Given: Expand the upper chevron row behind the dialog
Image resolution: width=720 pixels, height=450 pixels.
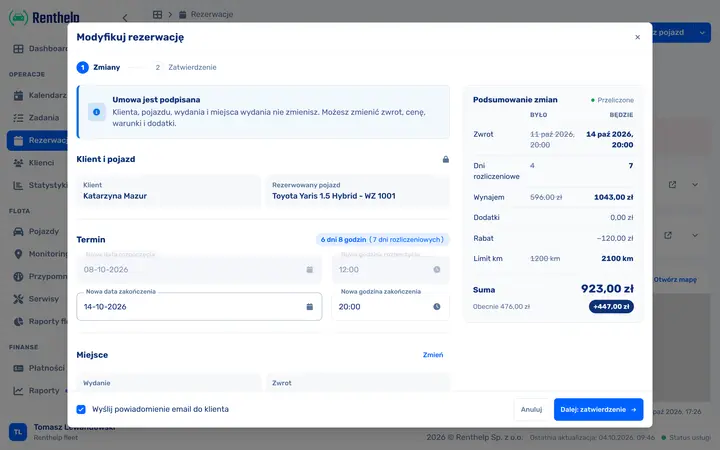Looking at the screenshot, I should pyautogui.click(x=695, y=185).
